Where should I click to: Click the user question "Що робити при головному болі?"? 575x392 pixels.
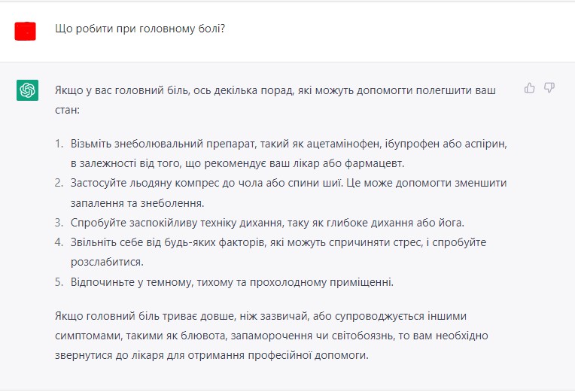click(140, 29)
